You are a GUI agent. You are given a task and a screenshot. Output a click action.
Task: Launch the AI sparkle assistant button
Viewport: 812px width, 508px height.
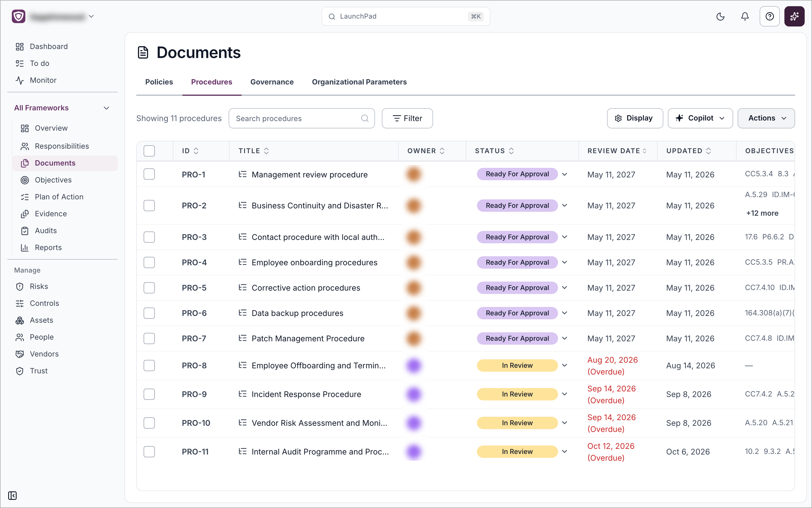(794, 16)
